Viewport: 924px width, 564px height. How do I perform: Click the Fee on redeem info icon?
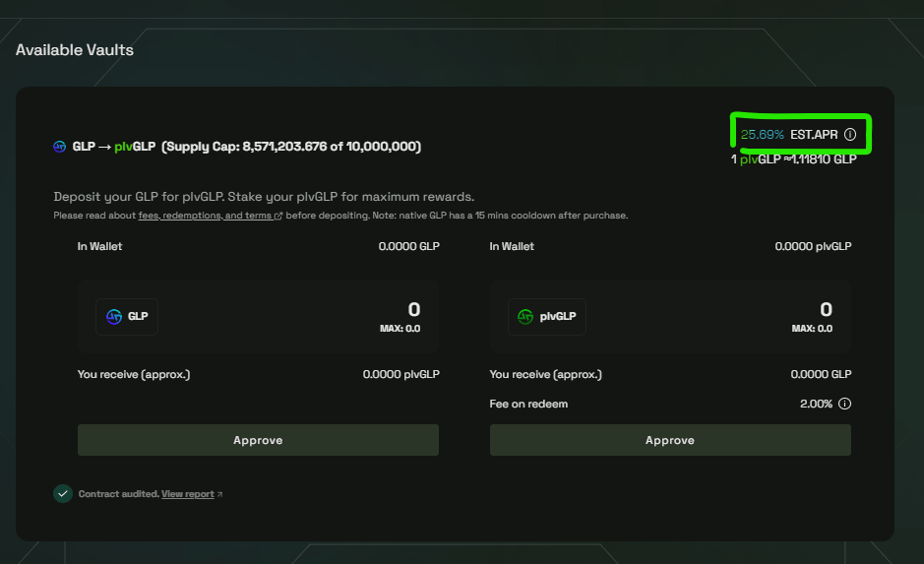[844, 404]
